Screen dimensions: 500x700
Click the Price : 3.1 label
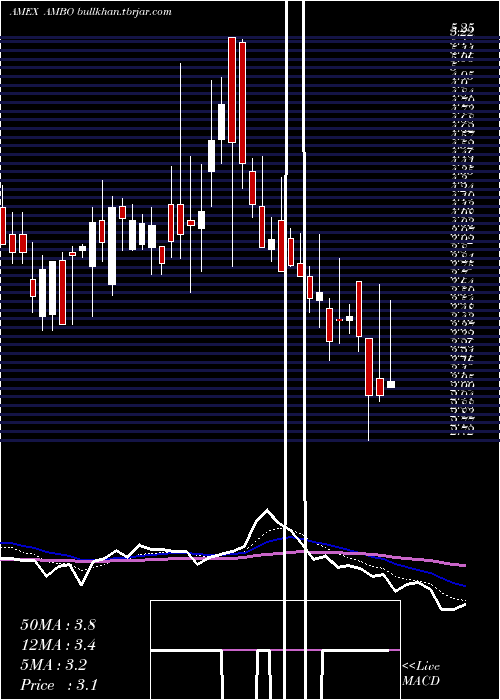[x=59, y=685]
